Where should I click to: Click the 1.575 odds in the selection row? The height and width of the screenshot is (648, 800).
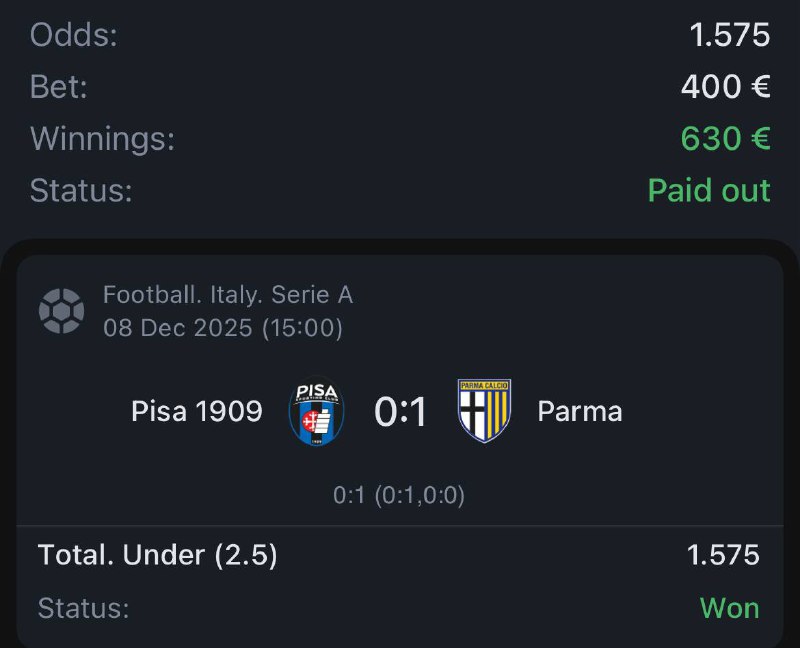722,555
